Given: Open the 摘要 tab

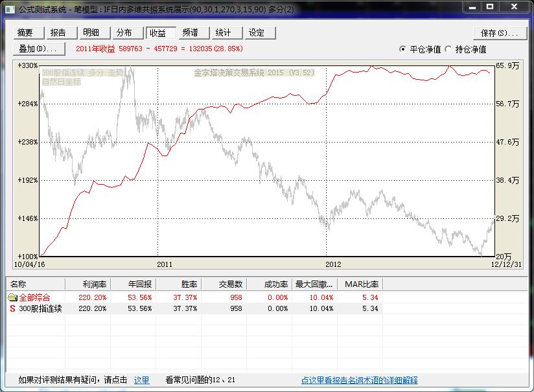Looking at the screenshot, I should coord(29,32).
